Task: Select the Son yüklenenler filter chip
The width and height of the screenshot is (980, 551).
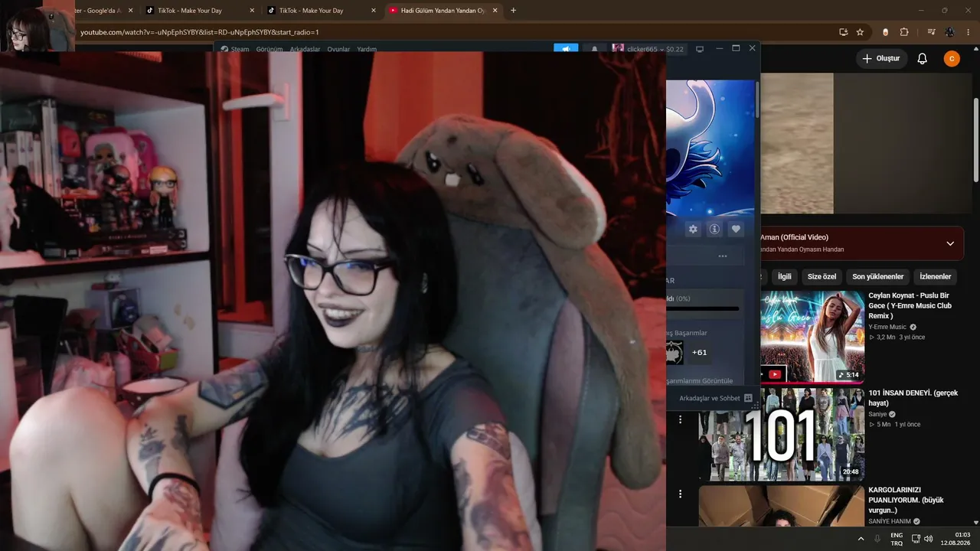Action: [x=878, y=276]
